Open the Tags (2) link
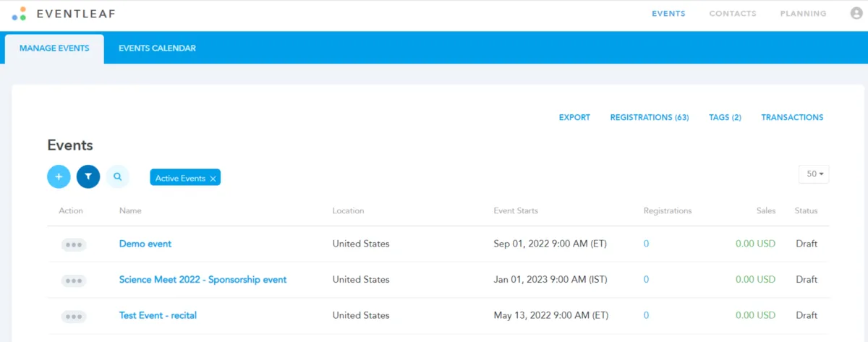Screen dimensions: 868x342 (x=725, y=117)
